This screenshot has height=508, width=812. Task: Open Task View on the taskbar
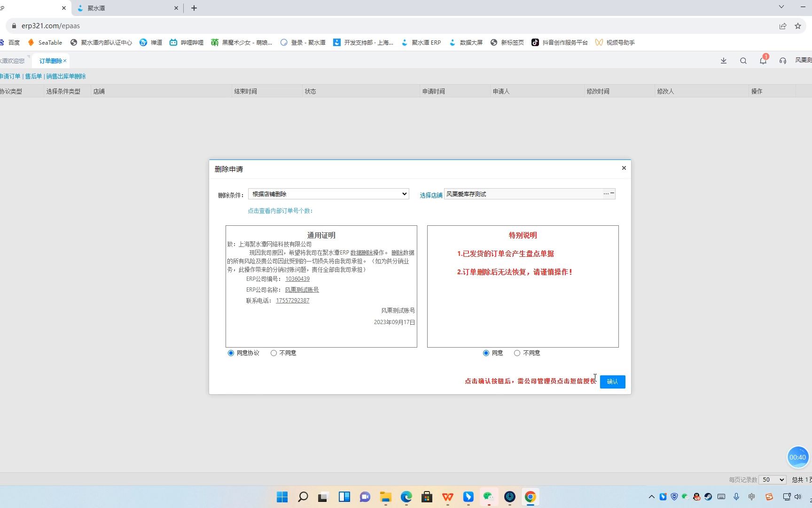pos(323,497)
